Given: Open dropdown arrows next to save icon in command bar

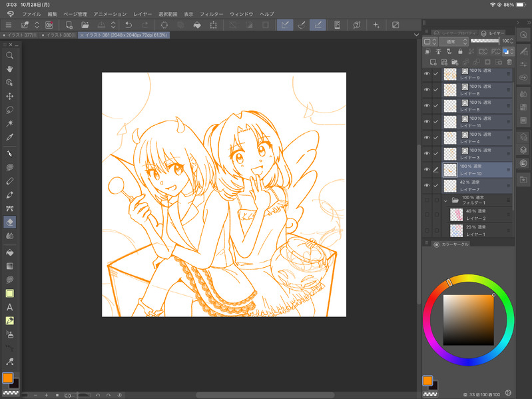Looking at the screenshot, I should click(x=113, y=25).
